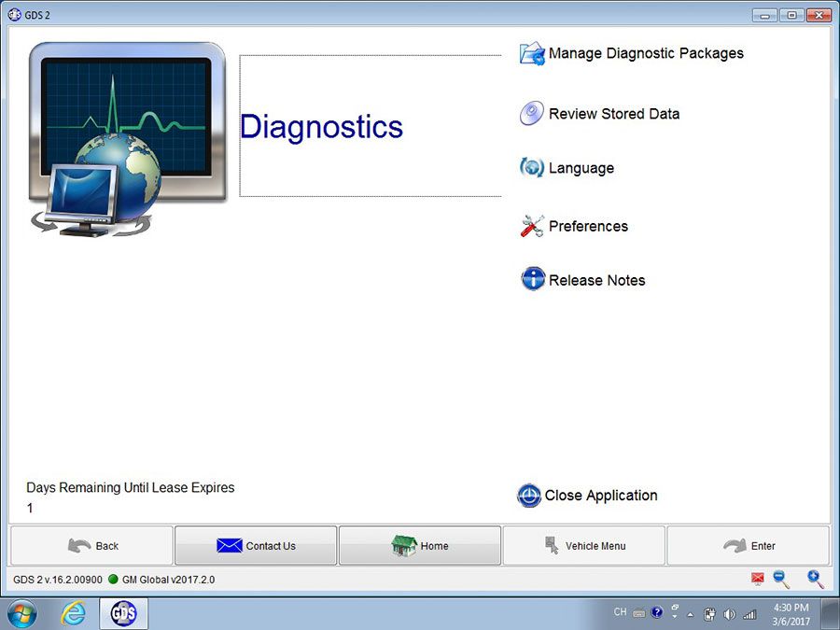Launch Internet Explorer from the taskbar
The width and height of the screenshot is (840, 630).
73,613
